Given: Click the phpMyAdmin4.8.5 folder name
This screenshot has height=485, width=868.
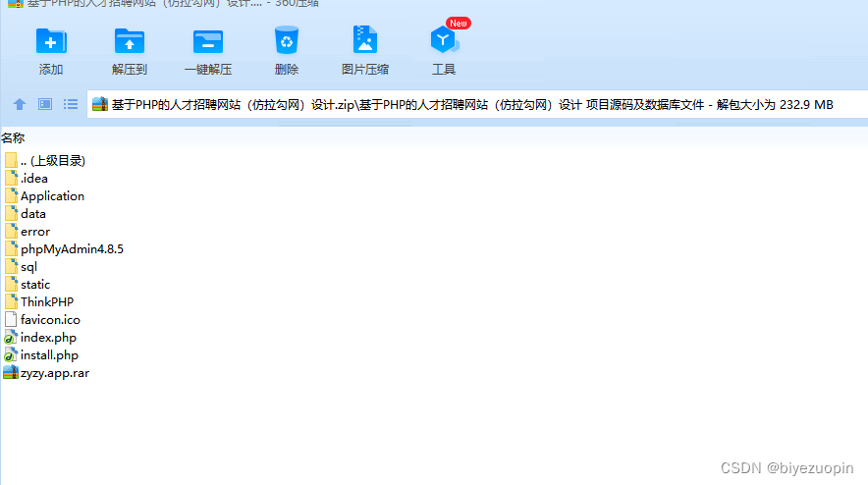Looking at the screenshot, I should (72, 249).
